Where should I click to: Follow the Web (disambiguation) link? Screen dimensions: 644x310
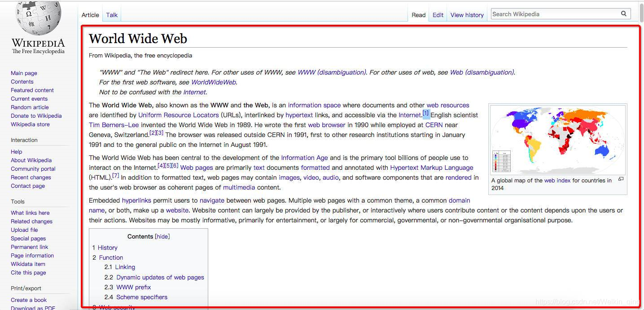tap(482, 72)
